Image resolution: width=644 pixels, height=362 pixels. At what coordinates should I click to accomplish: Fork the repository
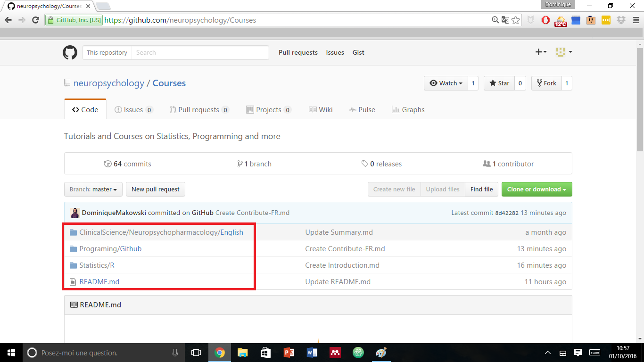(546, 83)
